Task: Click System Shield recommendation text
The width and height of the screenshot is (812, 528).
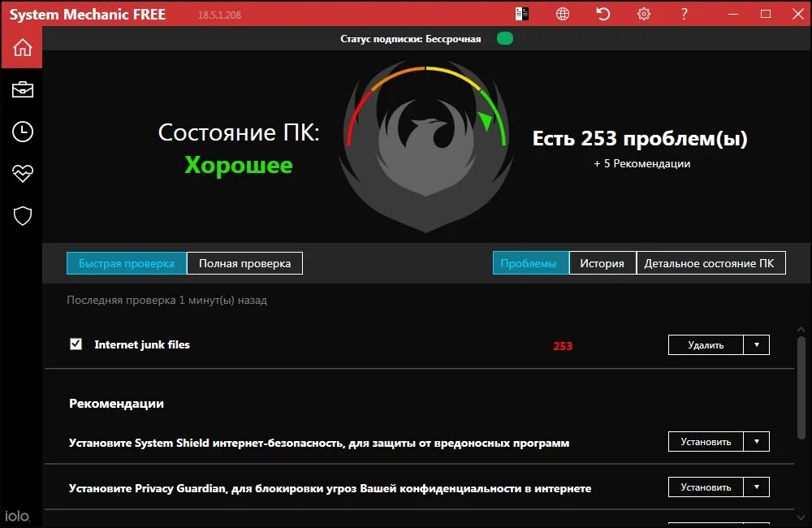Action: tap(319, 443)
